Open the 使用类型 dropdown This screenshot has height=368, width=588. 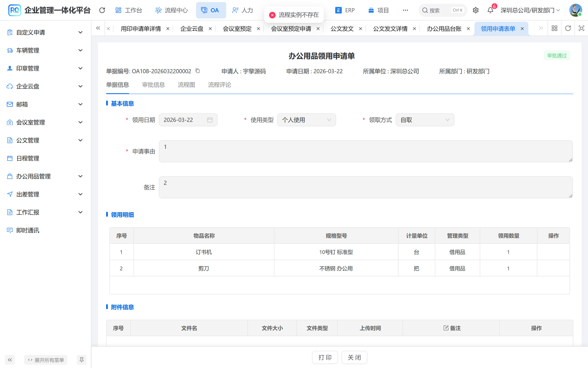click(306, 120)
